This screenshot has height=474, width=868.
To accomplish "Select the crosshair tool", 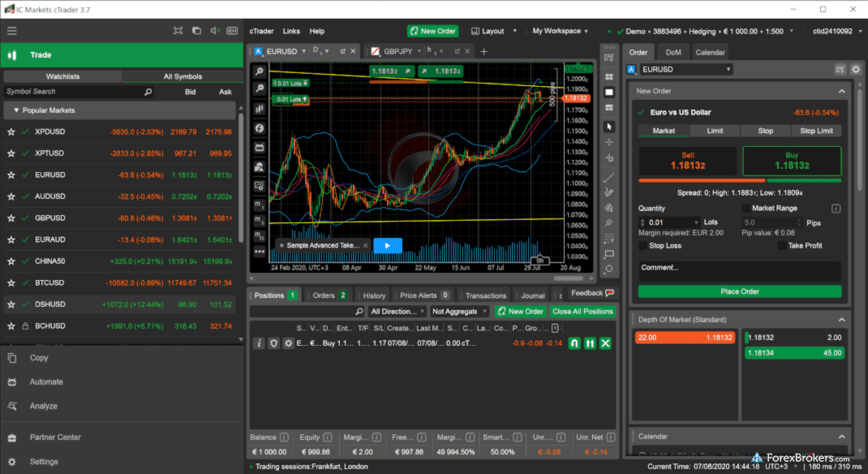I will (609, 143).
